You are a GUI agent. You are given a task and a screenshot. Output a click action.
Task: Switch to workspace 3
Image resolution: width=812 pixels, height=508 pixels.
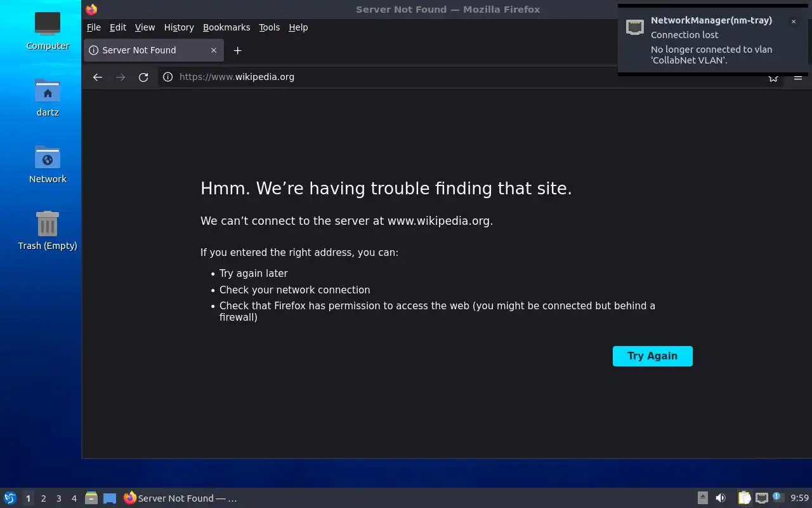[58, 498]
